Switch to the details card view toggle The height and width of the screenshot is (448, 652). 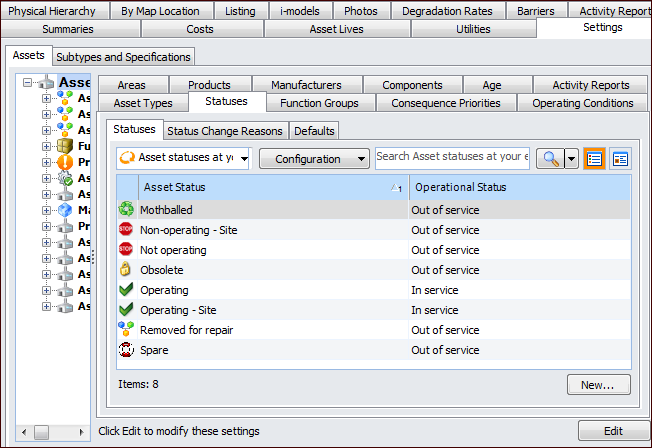621,159
